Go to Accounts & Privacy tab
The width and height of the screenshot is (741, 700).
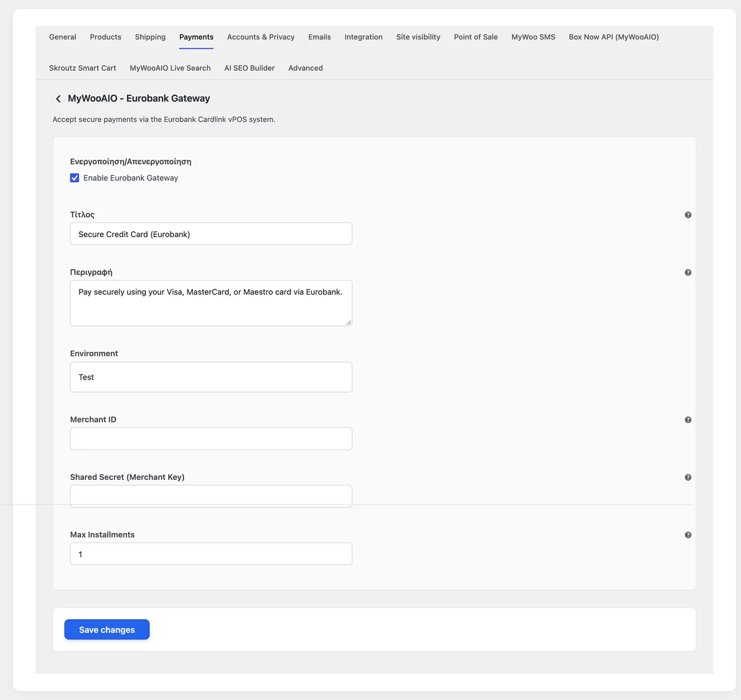tap(261, 37)
